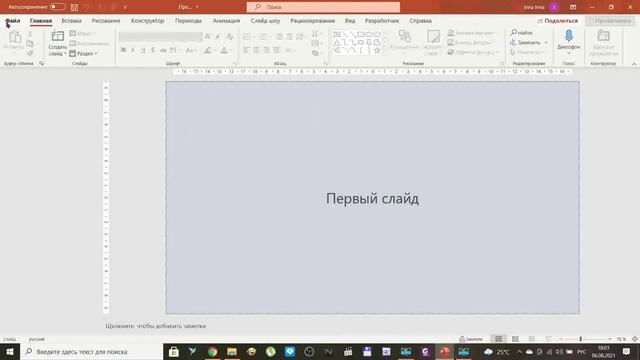Click the Copy icon in clipboard group
This screenshot has width=640, height=360.
pos(30,44)
